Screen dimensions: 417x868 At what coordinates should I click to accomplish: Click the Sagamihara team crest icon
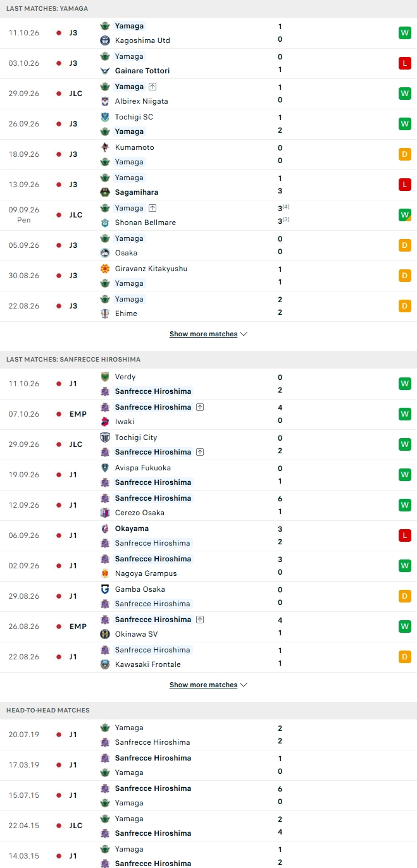click(105, 192)
